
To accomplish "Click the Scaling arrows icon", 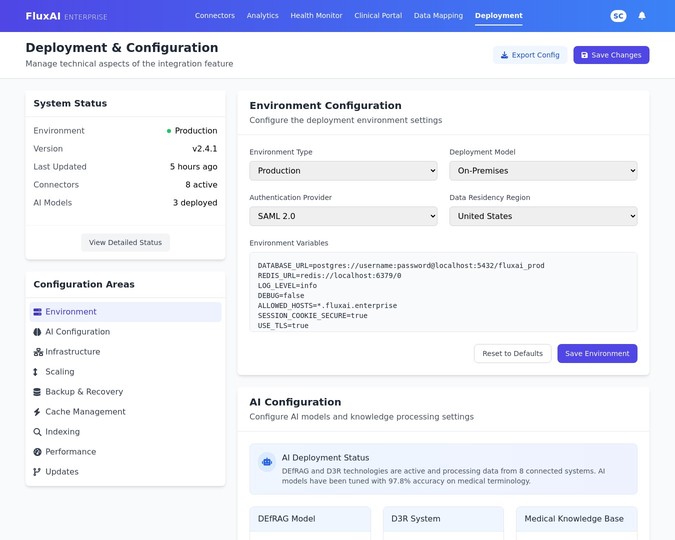I will 36,372.
